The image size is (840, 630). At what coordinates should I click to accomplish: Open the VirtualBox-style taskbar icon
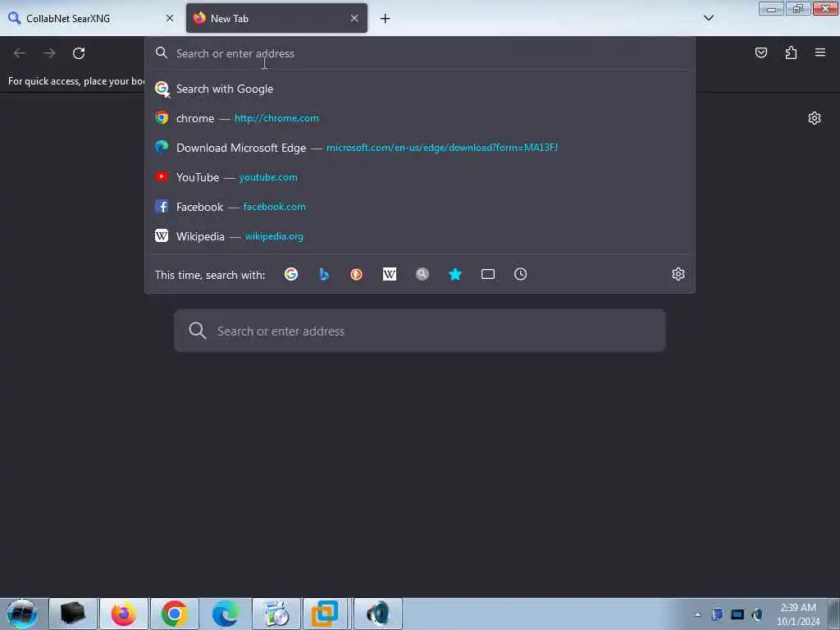point(325,614)
